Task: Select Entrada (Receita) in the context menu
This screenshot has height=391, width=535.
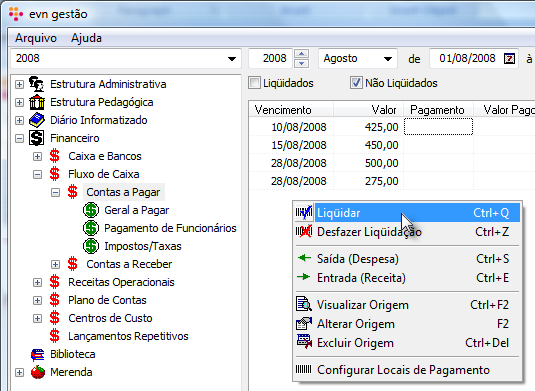Action: pyautogui.click(x=407, y=277)
